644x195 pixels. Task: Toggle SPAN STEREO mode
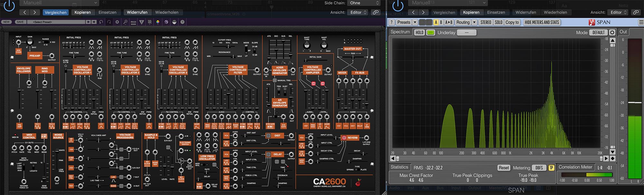[486, 22]
